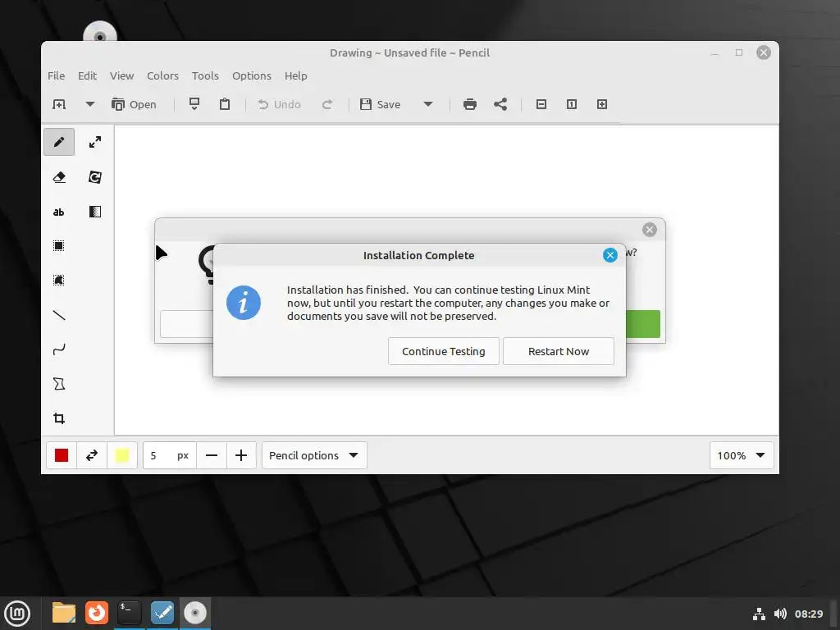
Task: Expand the New image dropdown arrow
Action: (90, 104)
